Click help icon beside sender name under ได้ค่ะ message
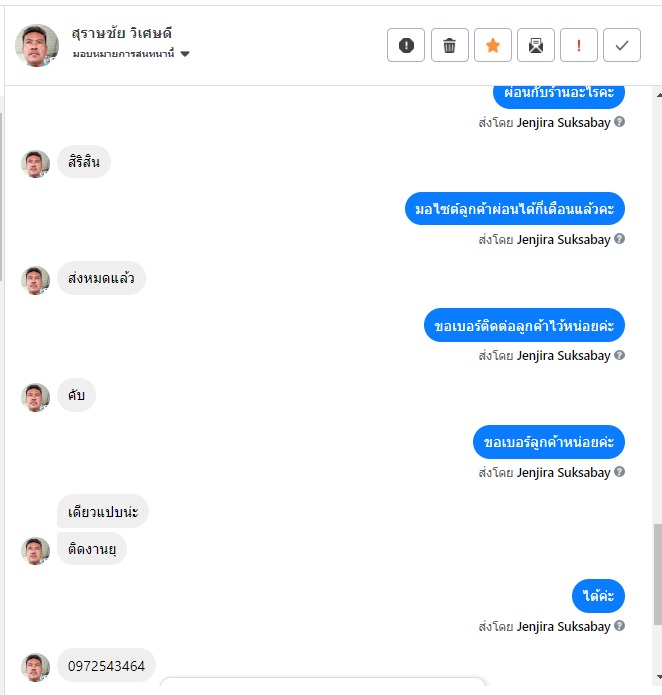This screenshot has height=695, width=662. pyautogui.click(x=620, y=625)
